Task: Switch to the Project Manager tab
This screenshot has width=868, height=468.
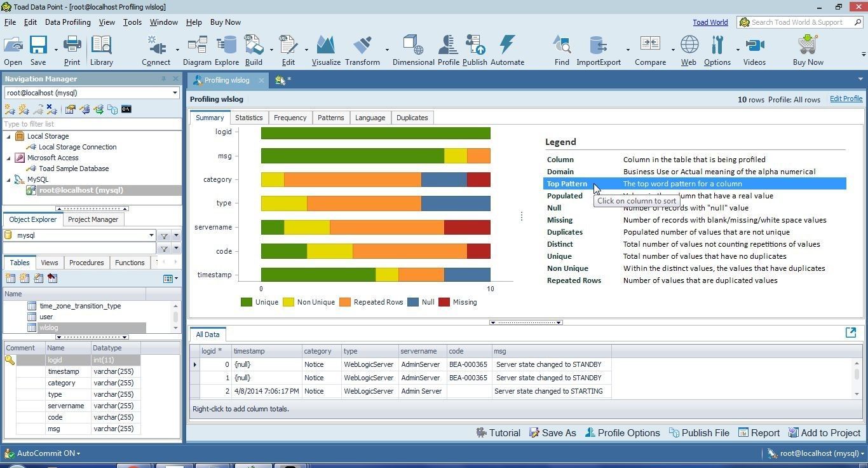Action: point(93,219)
